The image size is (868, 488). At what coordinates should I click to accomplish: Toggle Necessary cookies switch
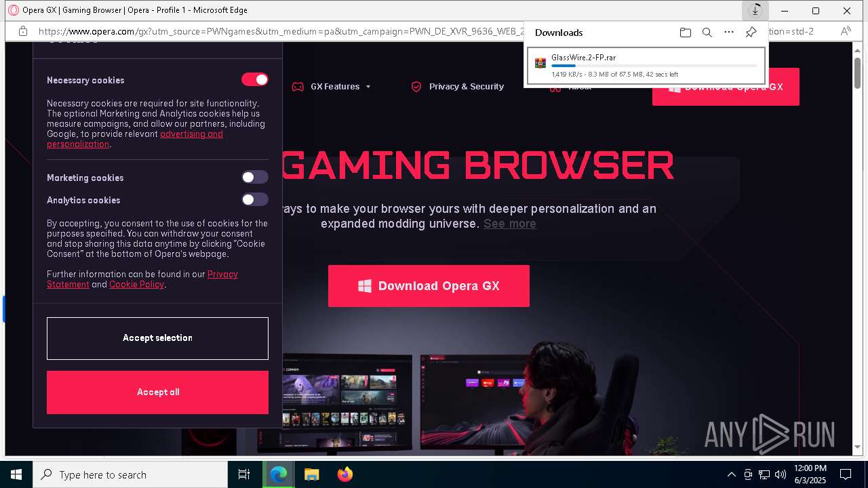pyautogui.click(x=255, y=79)
